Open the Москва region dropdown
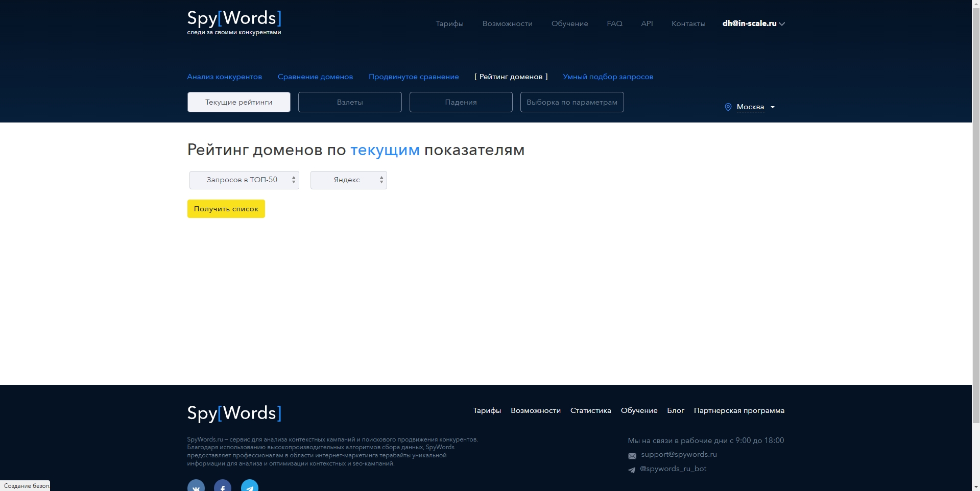The height and width of the screenshot is (491, 980). [755, 107]
